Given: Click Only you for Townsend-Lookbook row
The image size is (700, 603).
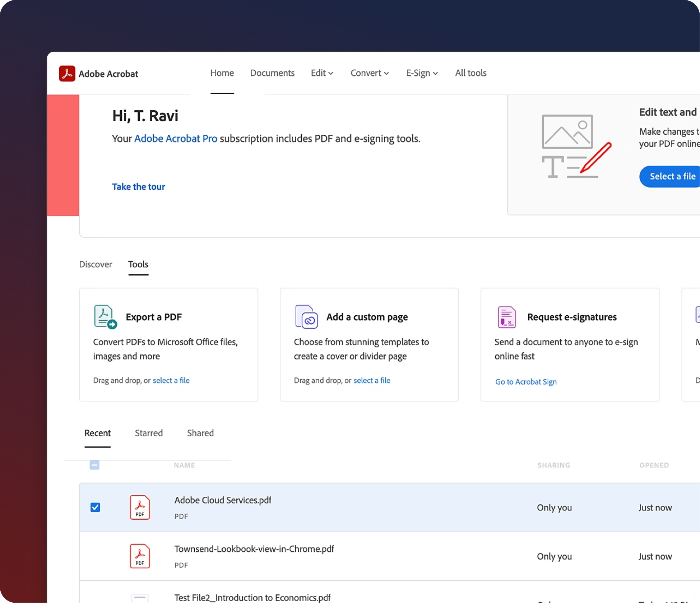Looking at the screenshot, I should (x=554, y=557).
